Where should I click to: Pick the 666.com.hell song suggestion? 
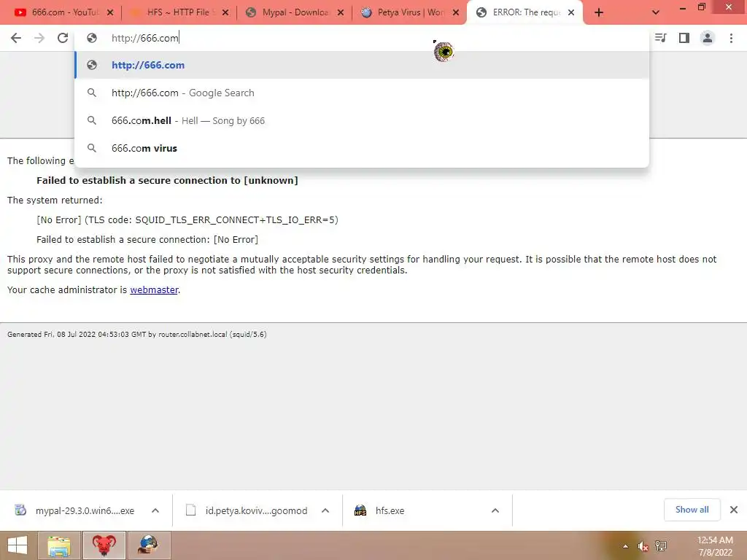[362, 120]
